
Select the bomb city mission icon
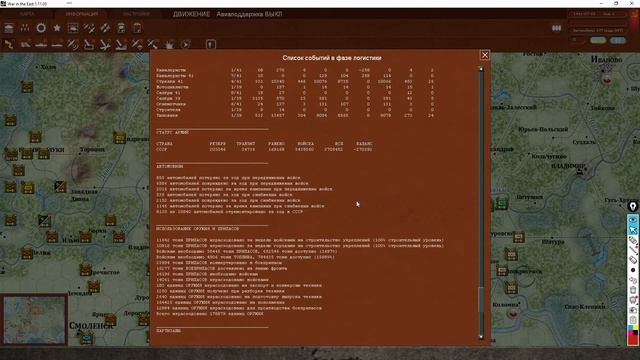click(x=121, y=44)
